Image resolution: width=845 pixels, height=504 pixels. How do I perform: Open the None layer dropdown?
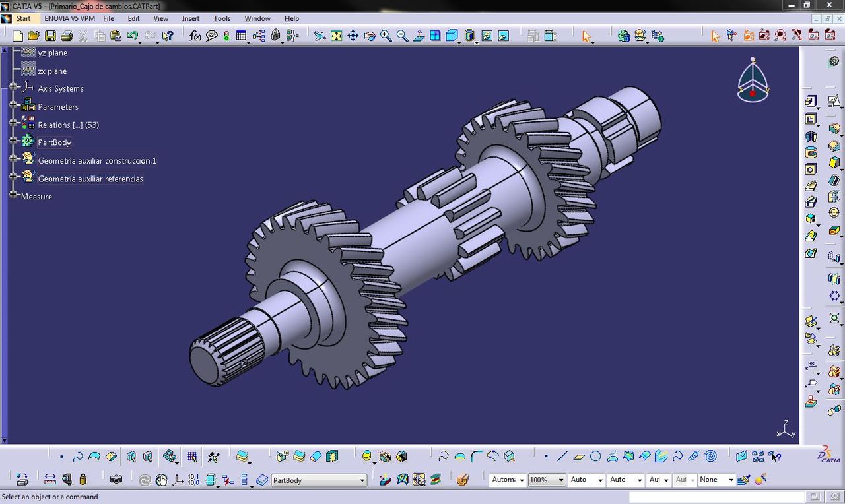731,480
